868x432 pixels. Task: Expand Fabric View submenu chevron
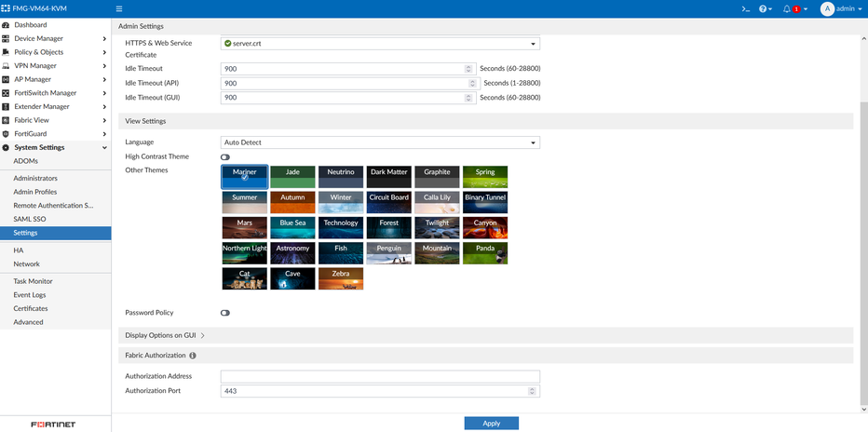point(104,120)
